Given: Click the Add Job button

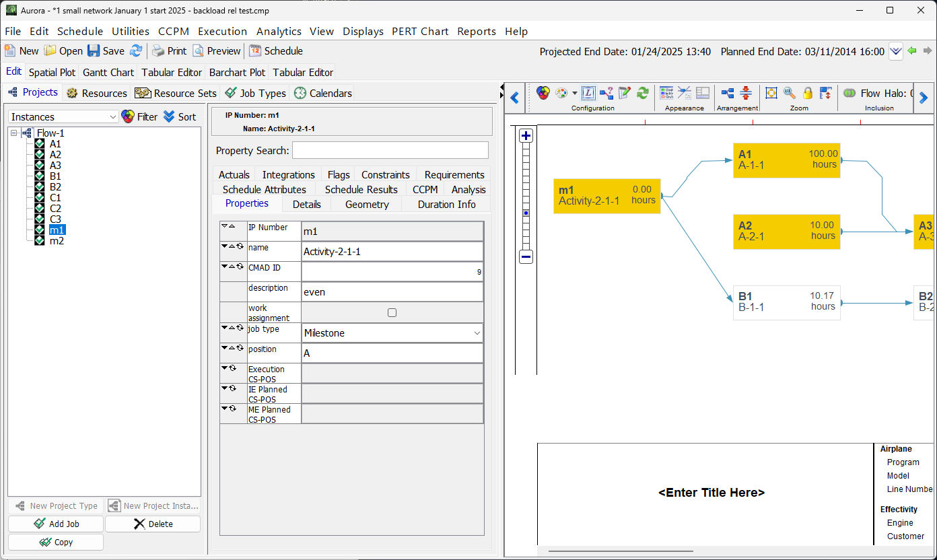Looking at the screenshot, I should 56,524.
